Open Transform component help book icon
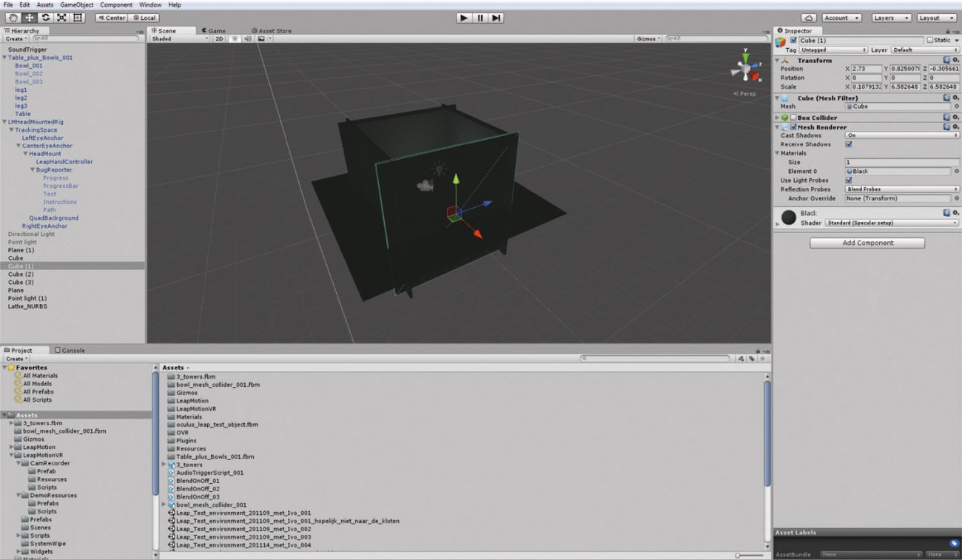 (x=946, y=60)
